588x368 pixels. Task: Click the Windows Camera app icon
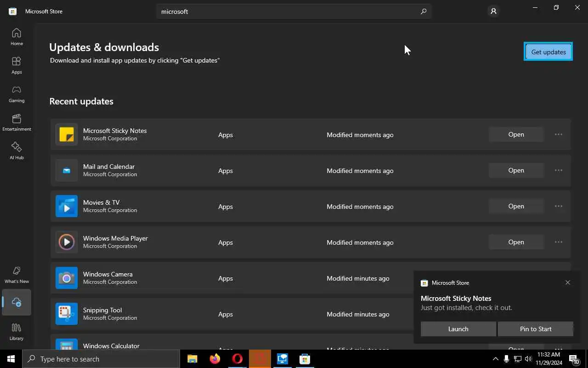tap(67, 278)
